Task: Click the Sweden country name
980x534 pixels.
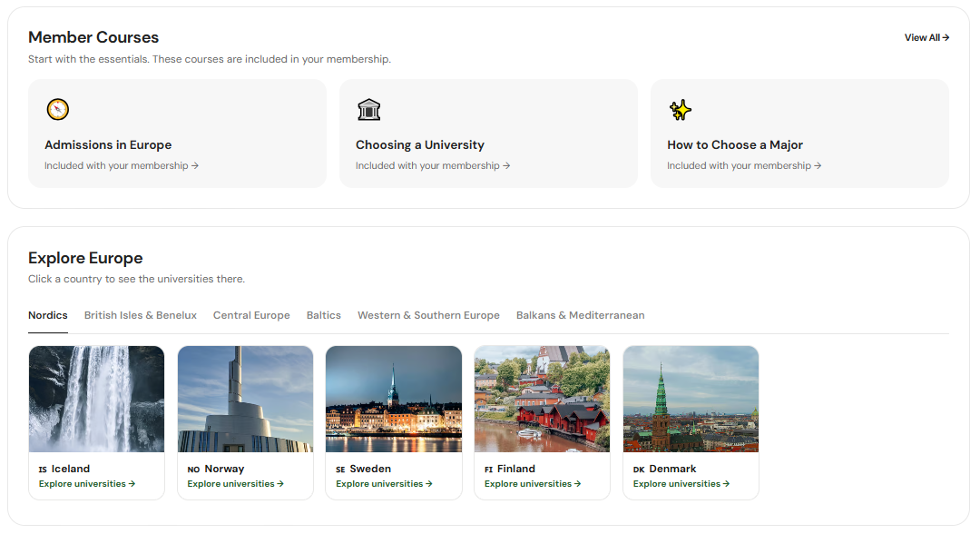Action: tap(370, 469)
